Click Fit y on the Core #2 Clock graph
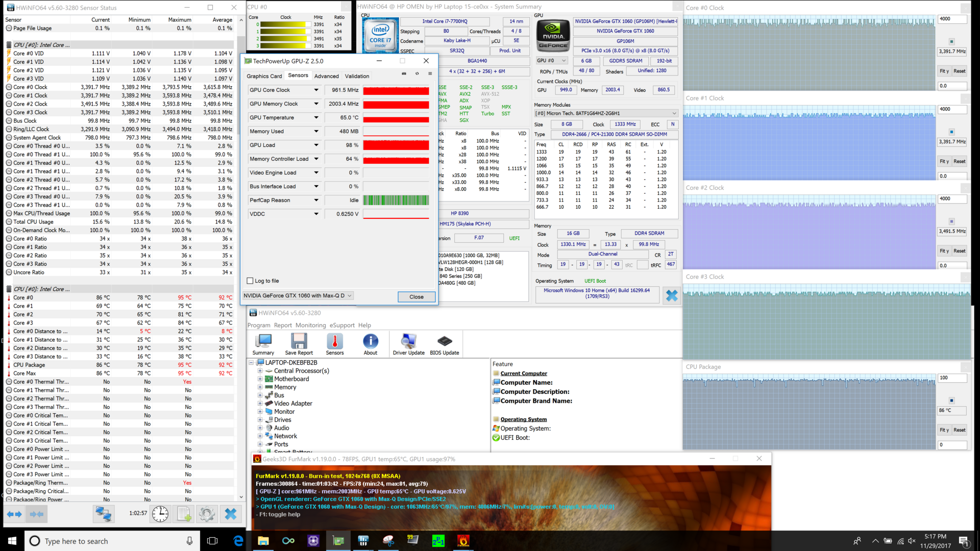 coord(944,251)
